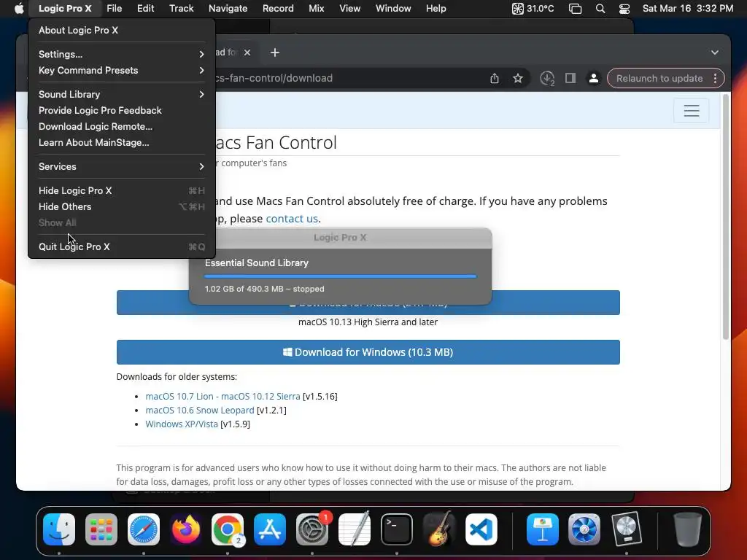Bookmark this page with the star icon

(518, 78)
